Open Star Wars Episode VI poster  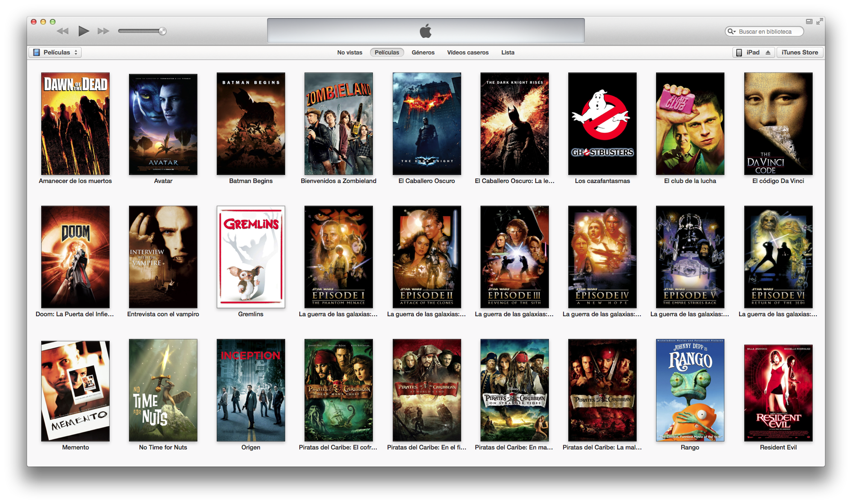(778, 257)
